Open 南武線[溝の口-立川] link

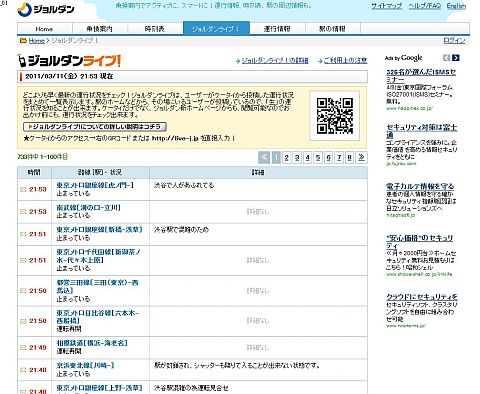(88, 207)
